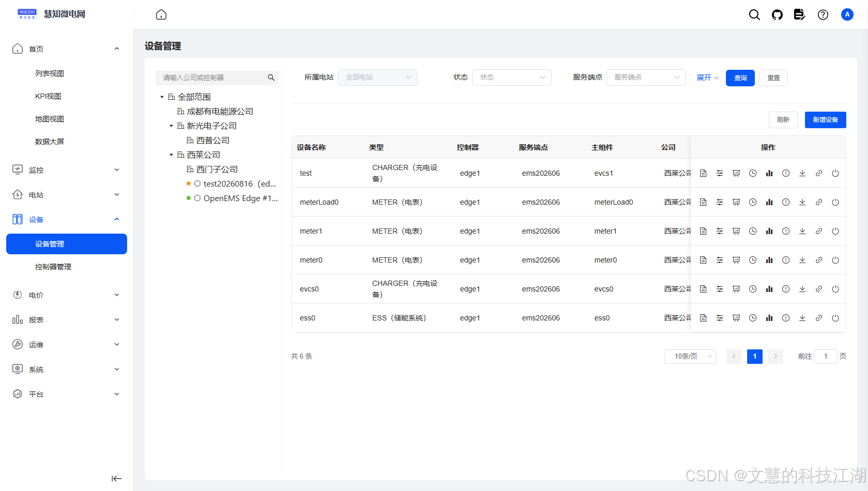Click the home icon in the top bar

click(x=161, y=14)
